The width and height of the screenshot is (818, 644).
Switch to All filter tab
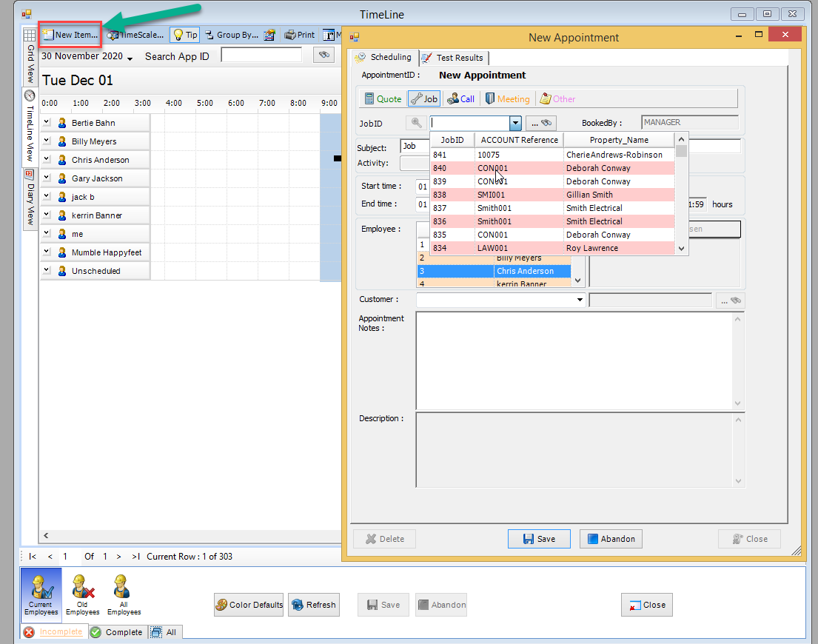165,631
